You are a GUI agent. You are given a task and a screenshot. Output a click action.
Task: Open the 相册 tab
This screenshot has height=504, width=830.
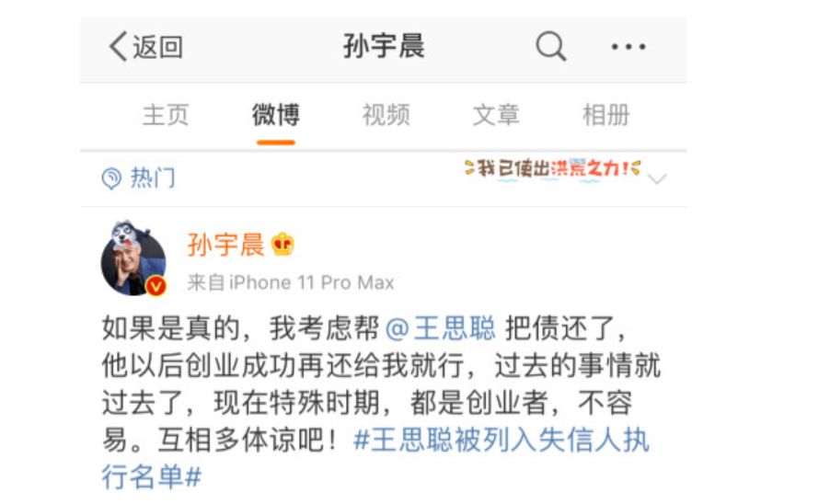click(606, 115)
